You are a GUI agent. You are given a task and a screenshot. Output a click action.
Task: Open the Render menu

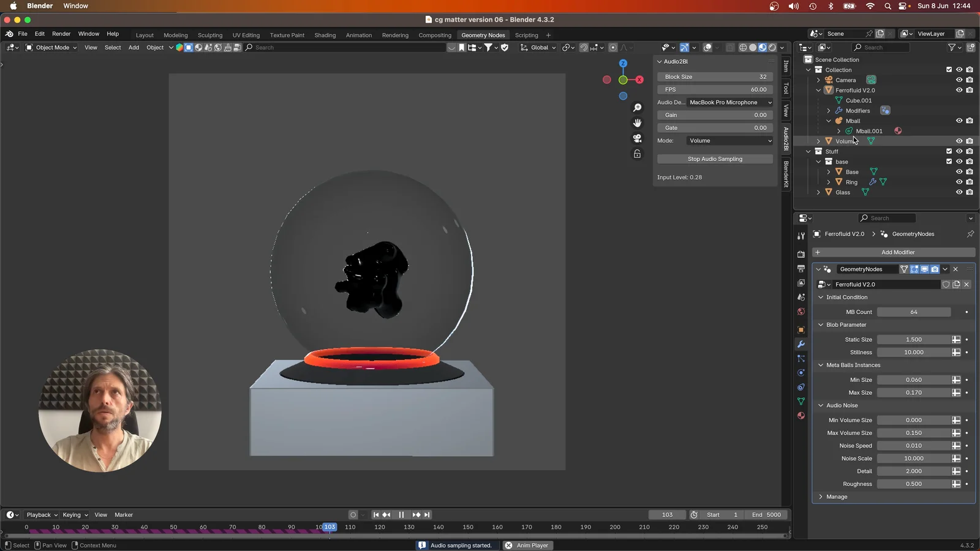[61, 34]
